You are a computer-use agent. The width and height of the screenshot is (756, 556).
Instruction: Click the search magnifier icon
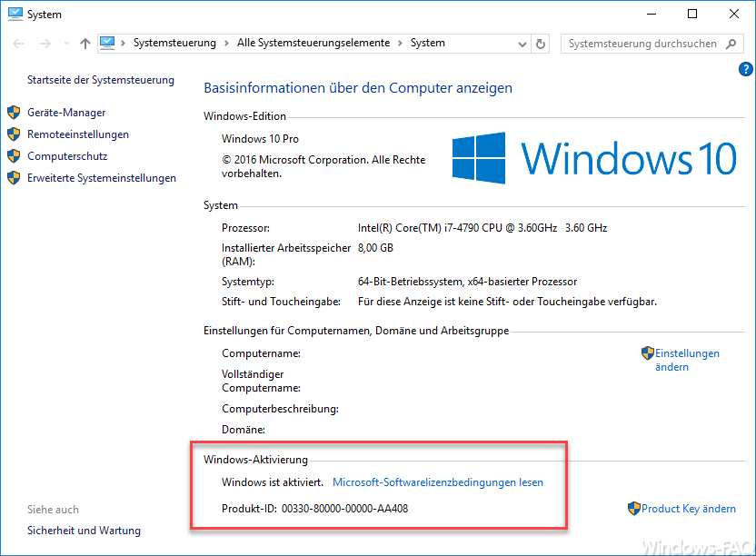tap(731, 44)
